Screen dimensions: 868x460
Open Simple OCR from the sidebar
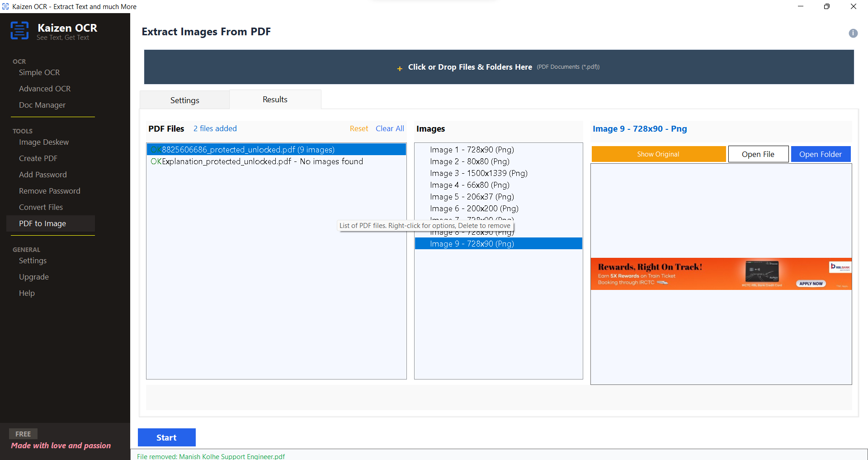[39, 72]
